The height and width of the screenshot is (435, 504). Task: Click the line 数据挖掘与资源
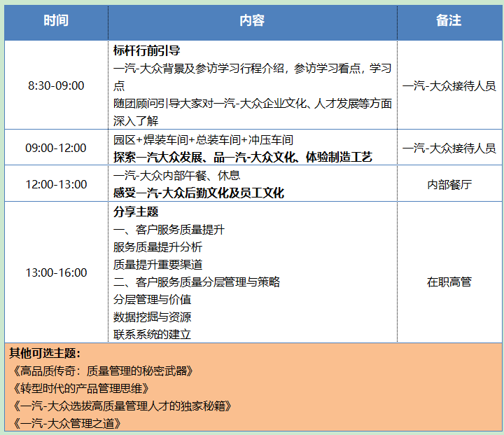(152, 317)
